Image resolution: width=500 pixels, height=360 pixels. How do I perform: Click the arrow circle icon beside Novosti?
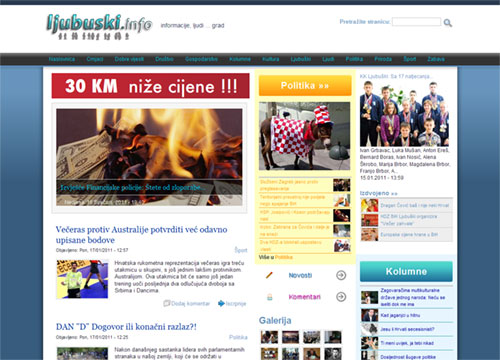click(x=341, y=275)
